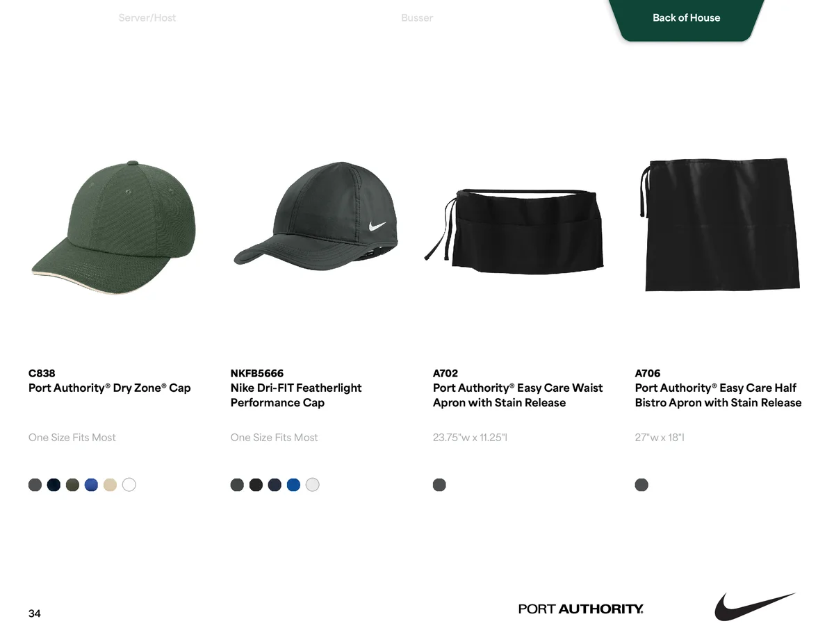Open the Port Authority Dry Zone Cap title
This screenshot has width=834, height=644.
109,388
